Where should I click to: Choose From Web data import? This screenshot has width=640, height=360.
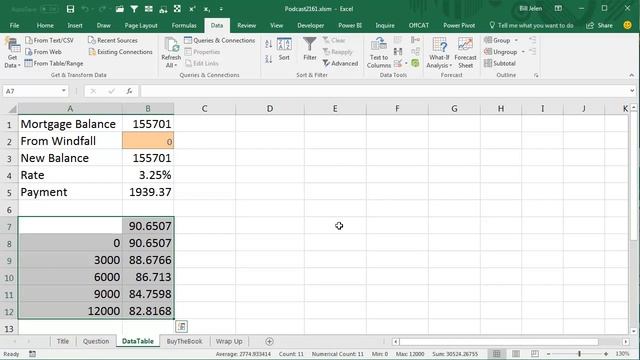tap(43, 52)
